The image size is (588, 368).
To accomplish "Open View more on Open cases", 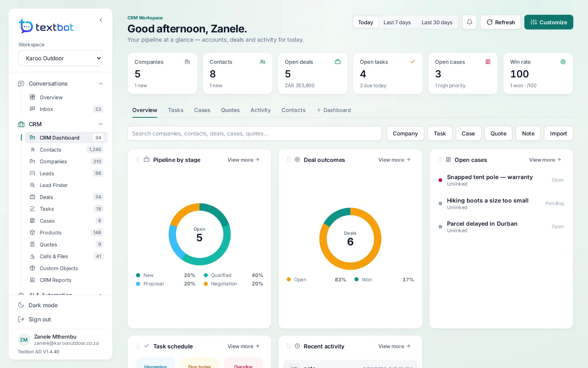I will point(545,160).
